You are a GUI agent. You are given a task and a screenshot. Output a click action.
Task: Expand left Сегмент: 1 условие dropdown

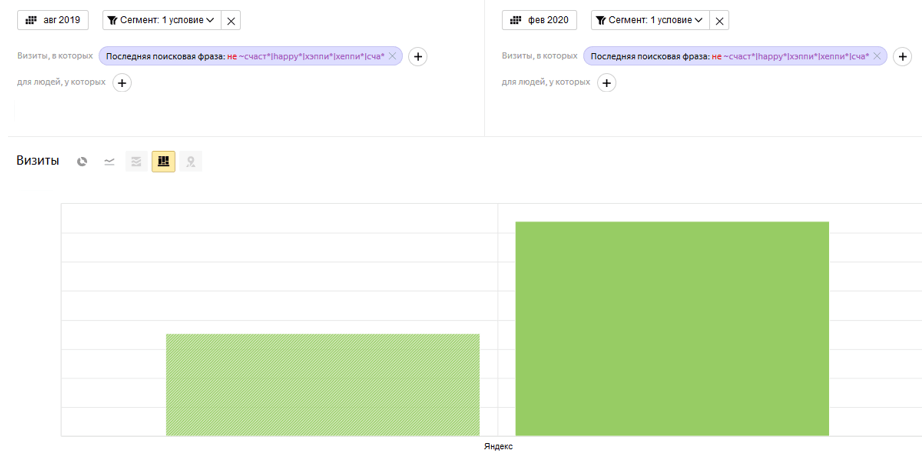(162, 20)
